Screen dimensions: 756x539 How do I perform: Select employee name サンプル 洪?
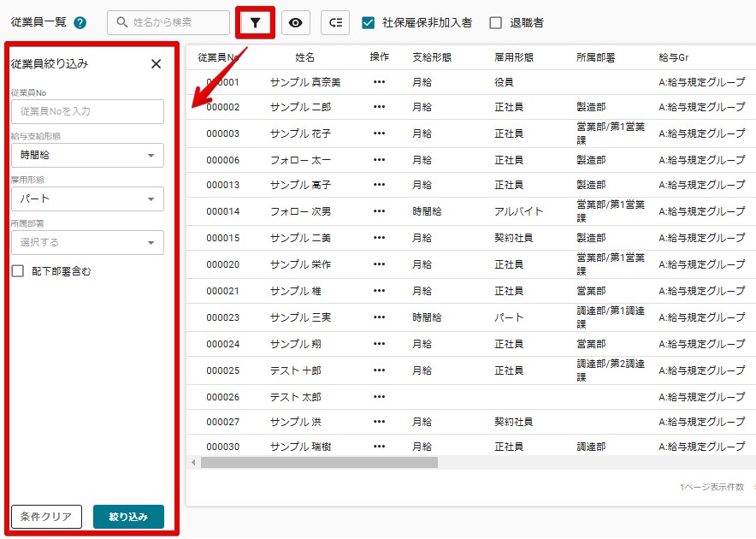pyautogui.click(x=296, y=422)
